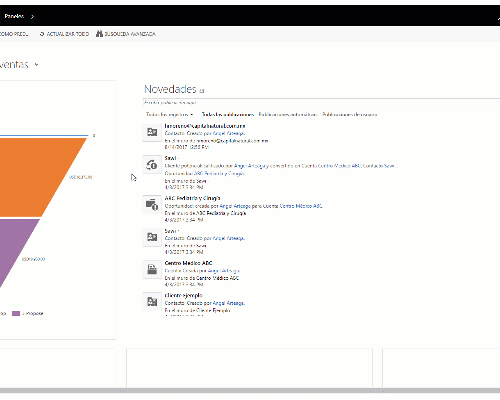The height and width of the screenshot is (400, 500).
Task: Click the Paneles navigation item
Action: point(14,16)
